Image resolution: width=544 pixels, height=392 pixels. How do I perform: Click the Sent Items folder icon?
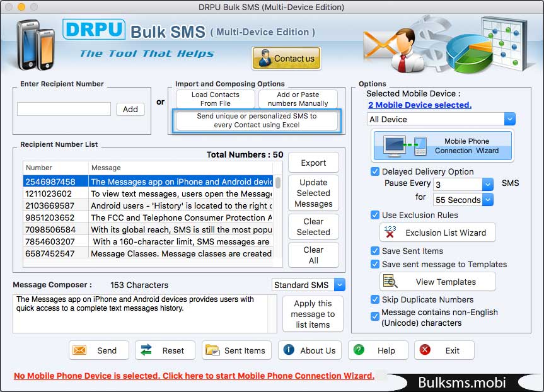coord(212,350)
